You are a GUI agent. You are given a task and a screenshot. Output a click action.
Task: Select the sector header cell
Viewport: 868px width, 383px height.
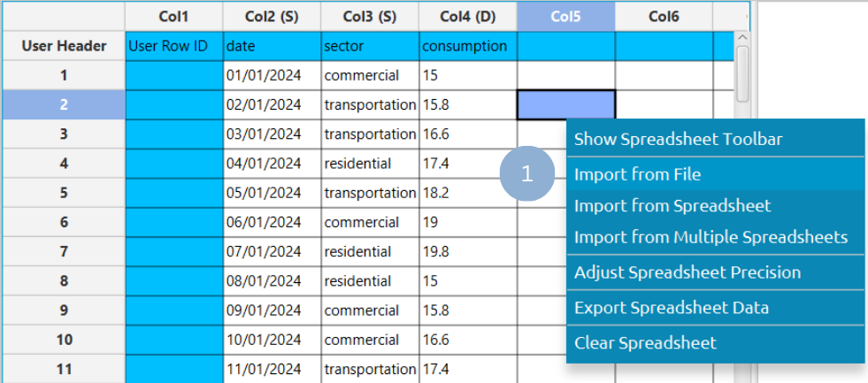369,46
